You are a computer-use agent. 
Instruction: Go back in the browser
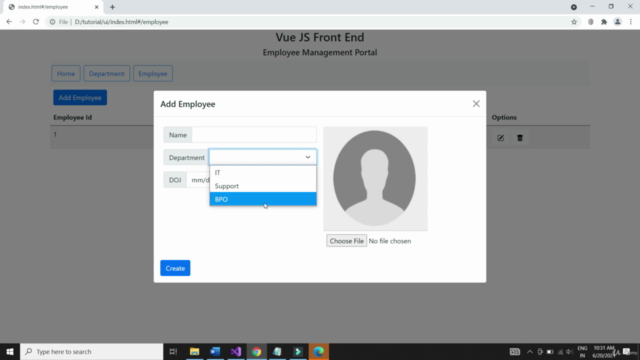(x=9, y=22)
